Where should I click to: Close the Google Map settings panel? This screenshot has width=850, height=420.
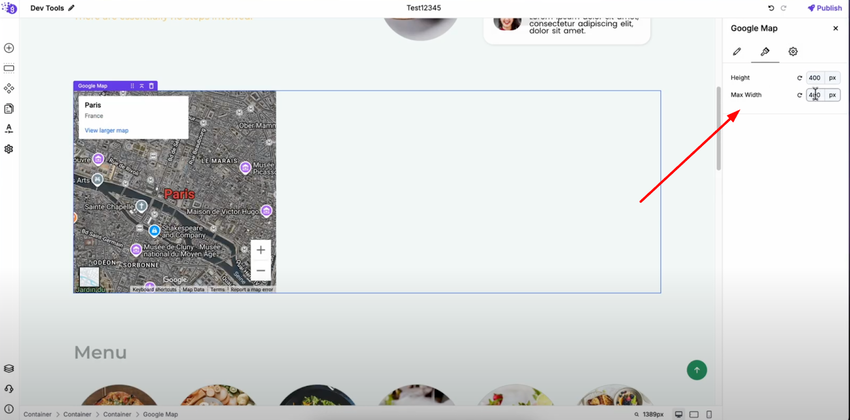pos(835,29)
